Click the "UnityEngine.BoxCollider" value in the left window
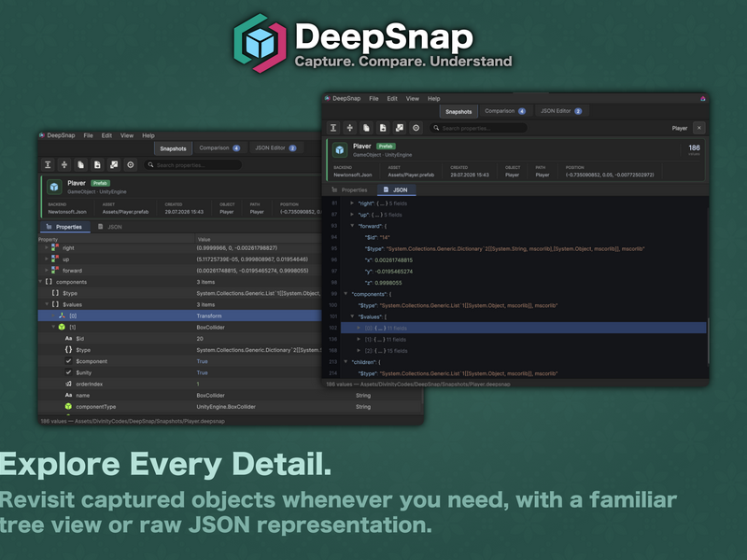Viewport: 747px width, 560px height. click(x=226, y=407)
